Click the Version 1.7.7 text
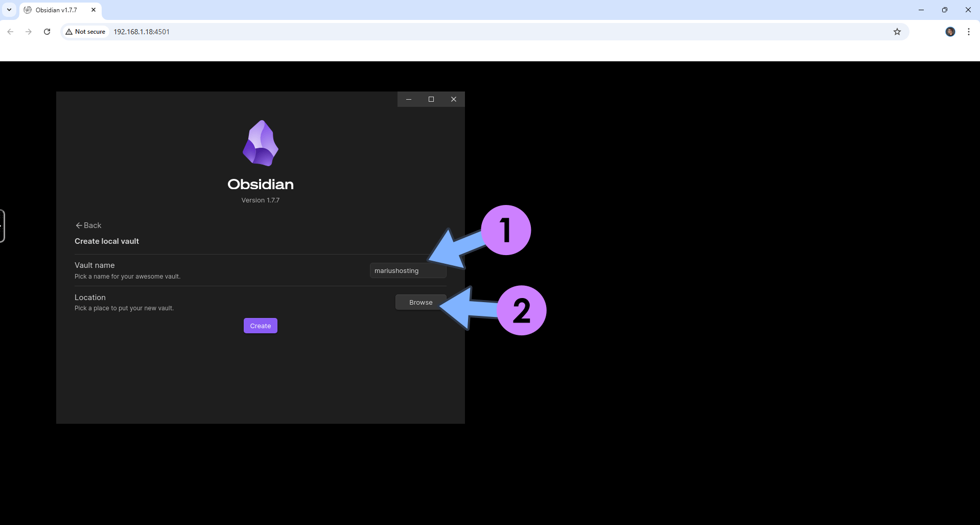This screenshot has height=525, width=980. point(261,200)
